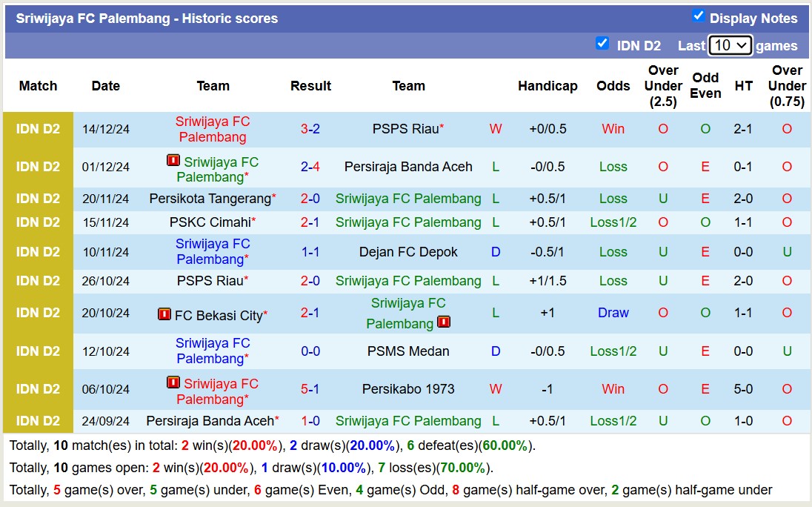Image resolution: width=812 pixels, height=507 pixels.
Task: Click the Win odds on the first row
Action: 613,128
